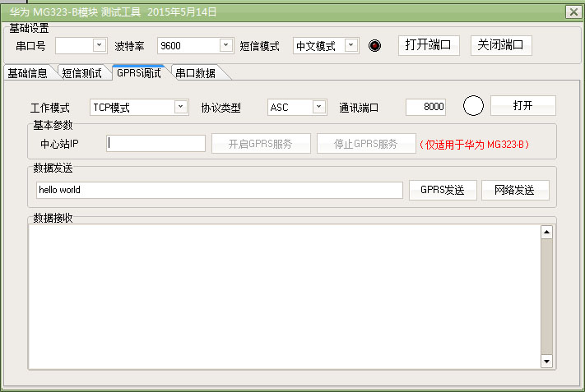Image resolution: width=585 pixels, height=392 pixels.
Task: Open the 串口数据 tab
Action: pos(196,73)
